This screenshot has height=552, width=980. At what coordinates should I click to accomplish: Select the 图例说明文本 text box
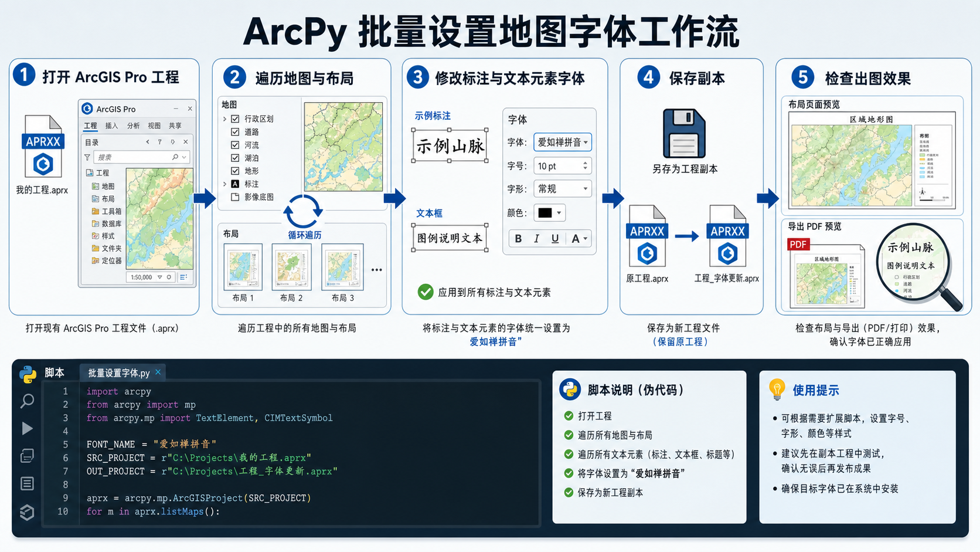450,238
